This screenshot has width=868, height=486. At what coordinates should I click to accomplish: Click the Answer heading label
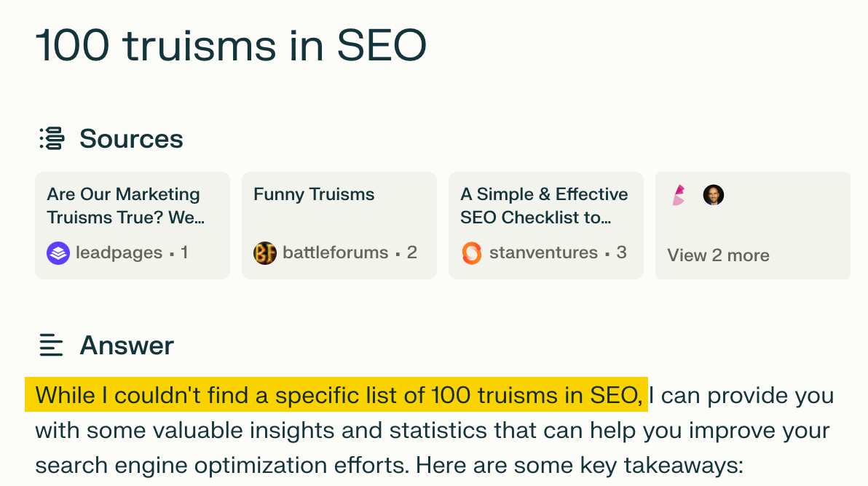[x=127, y=346]
